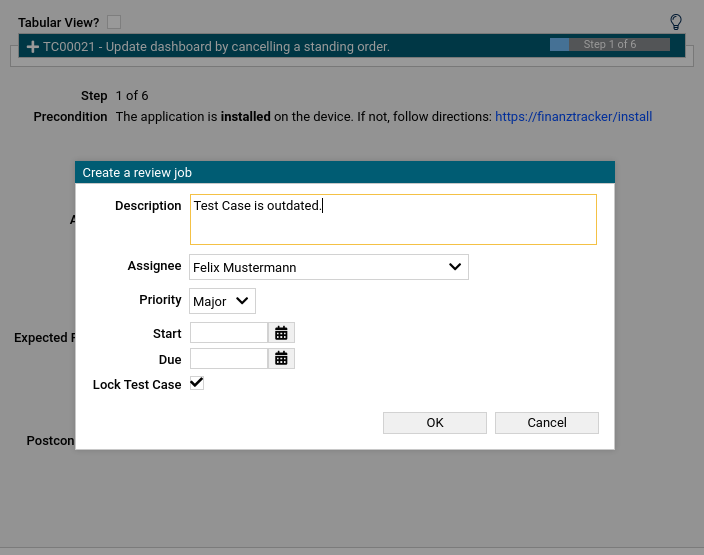Click the Step 1 of 6 progress bar

click(609, 45)
